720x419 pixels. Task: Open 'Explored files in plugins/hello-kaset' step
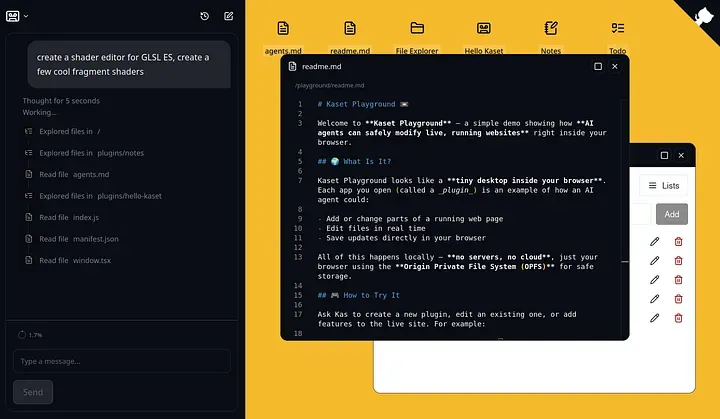93,196
